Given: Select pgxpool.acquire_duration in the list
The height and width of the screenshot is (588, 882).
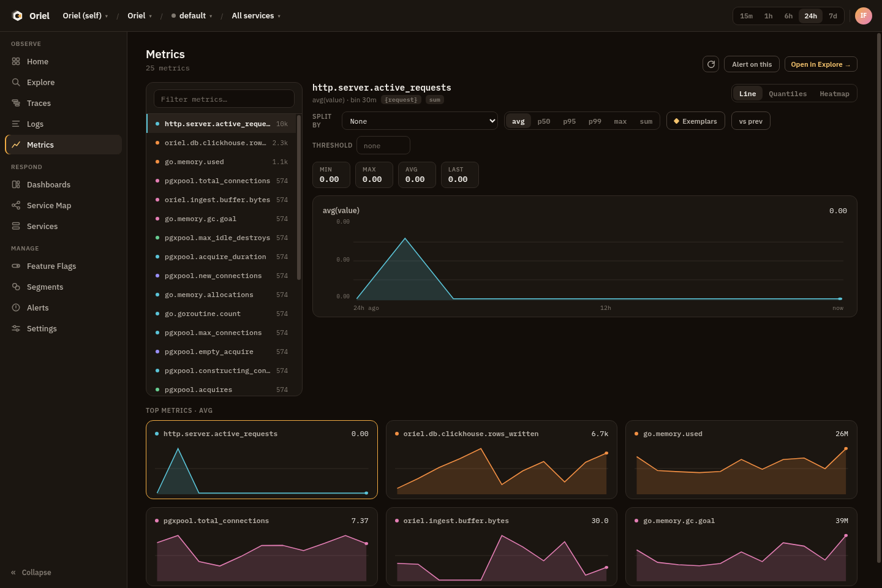Looking at the screenshot, I should pyautogui.click(x=222, y=257).
